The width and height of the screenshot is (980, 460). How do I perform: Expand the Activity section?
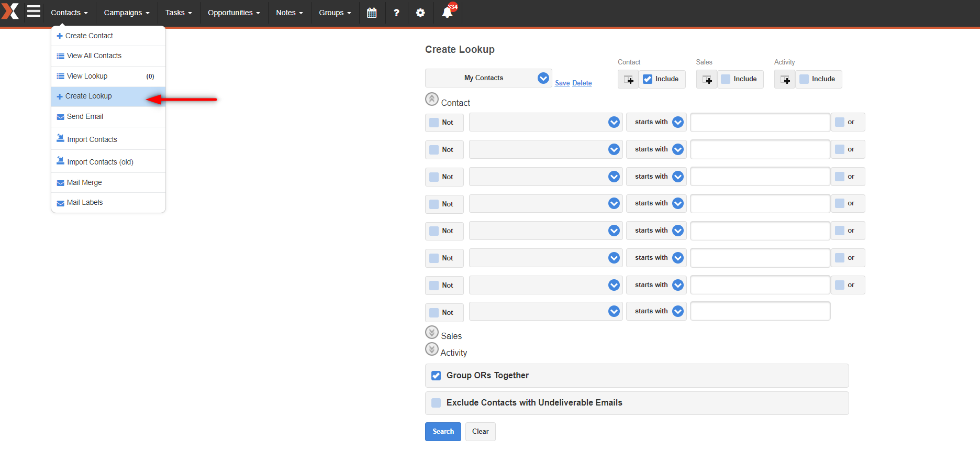[432, 349]
